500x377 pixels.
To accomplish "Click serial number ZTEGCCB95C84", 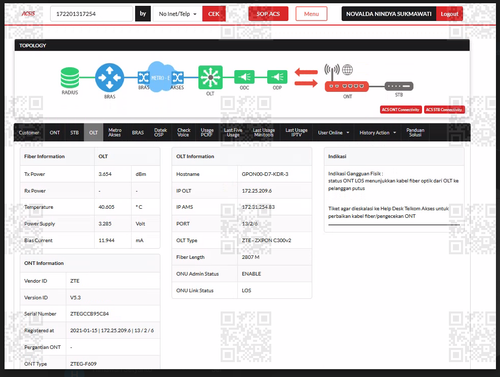I will 89,314.
